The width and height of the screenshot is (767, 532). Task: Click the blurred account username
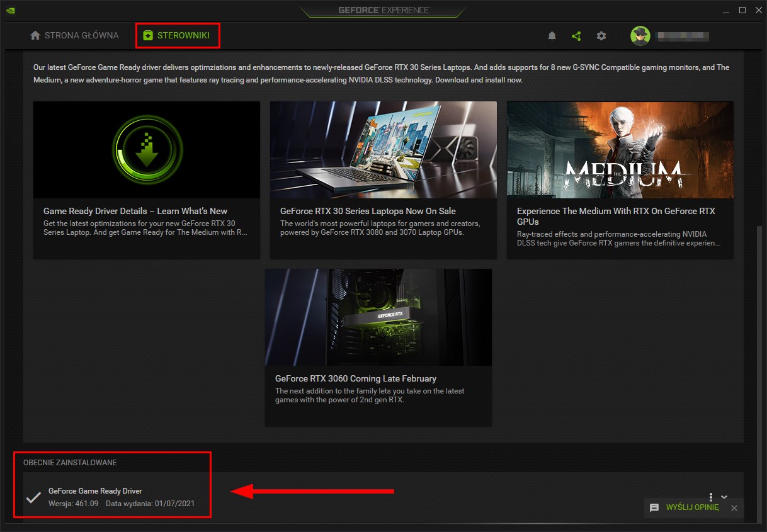[x=683, y=36]
